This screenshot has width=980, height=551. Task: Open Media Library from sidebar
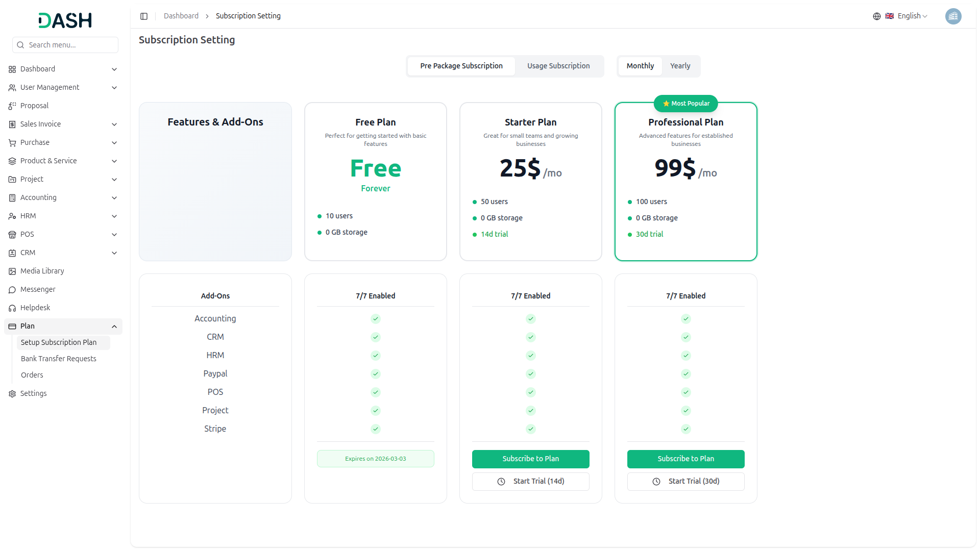tap(42, 271)
